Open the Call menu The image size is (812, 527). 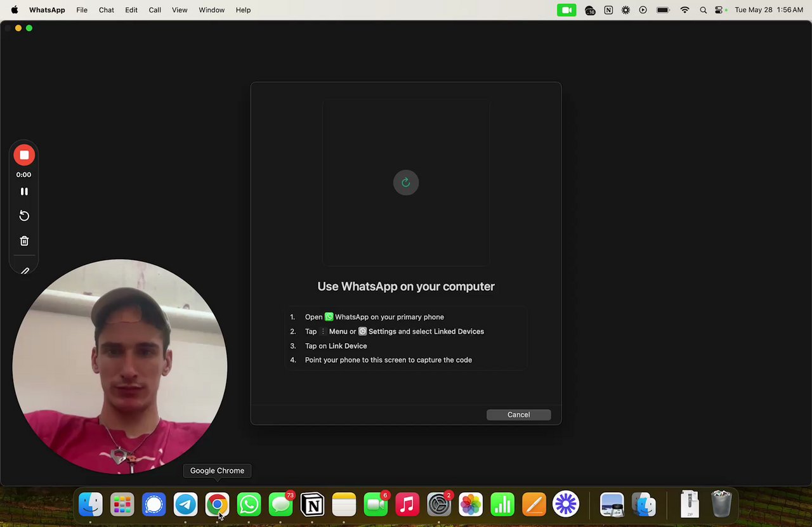(x=155, y=10)
